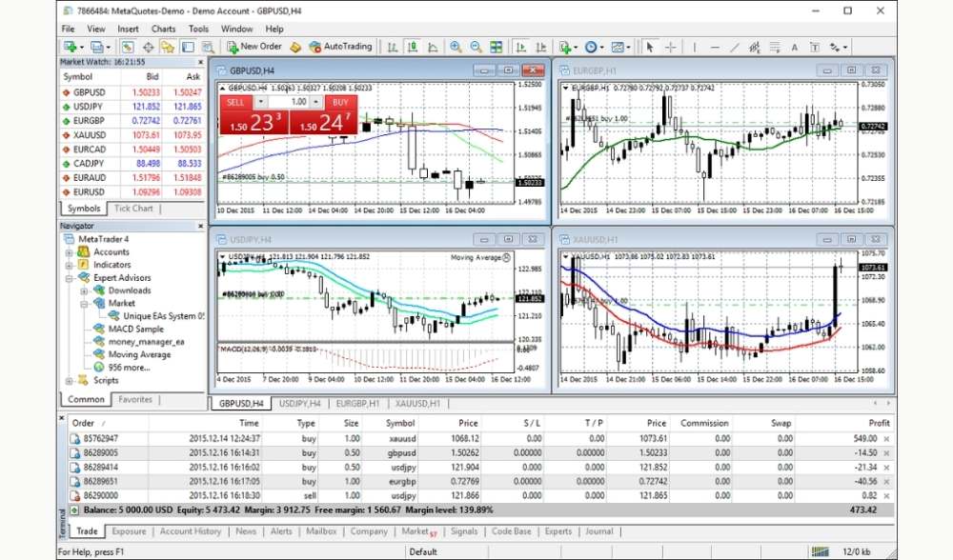Screen dimensions: 953x560
Task: Zoom out on the chart
Action: click(476, 47)
